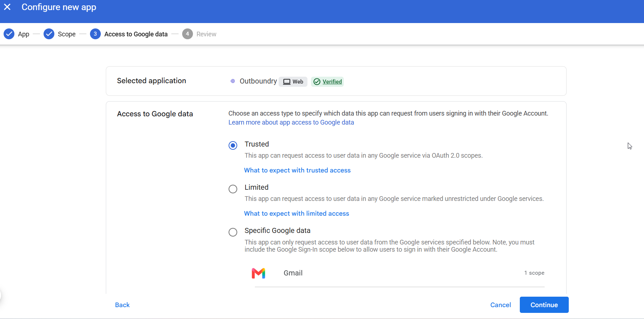Open What to expect with limited access
This screenshot has width=644, height=319.
tap(297, 214)
